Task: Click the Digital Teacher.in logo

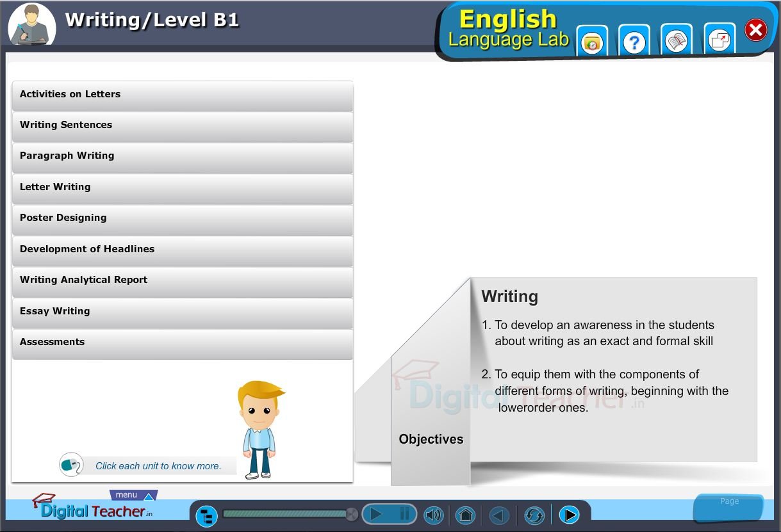Action: pos(92,506)
